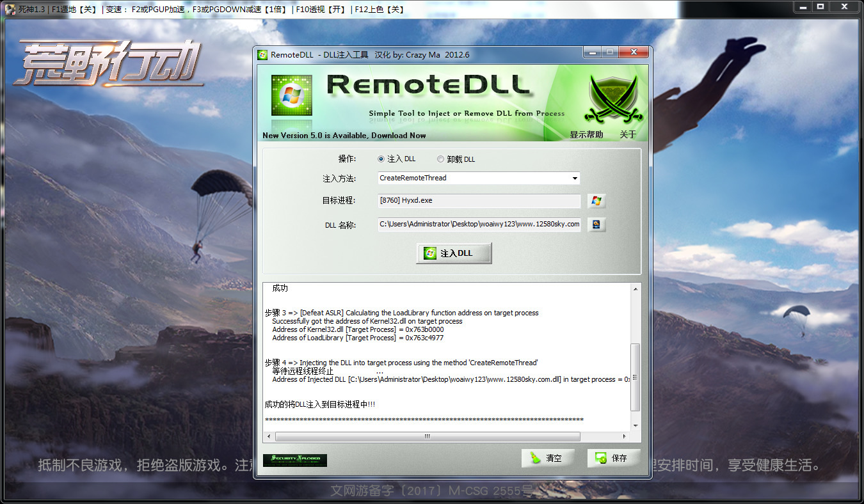Screen dimensions: 864x504
Task: Click the game window title bar icon
Action: click(10, 10)
